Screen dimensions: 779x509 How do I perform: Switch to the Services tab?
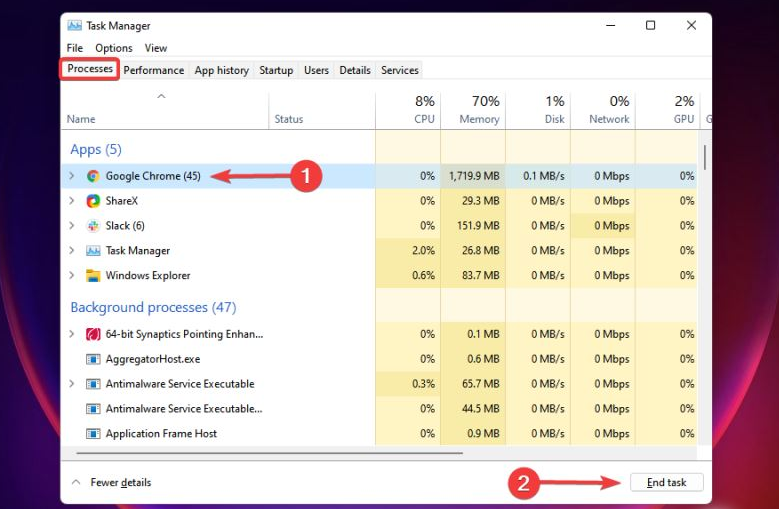(x=400, y=71)
